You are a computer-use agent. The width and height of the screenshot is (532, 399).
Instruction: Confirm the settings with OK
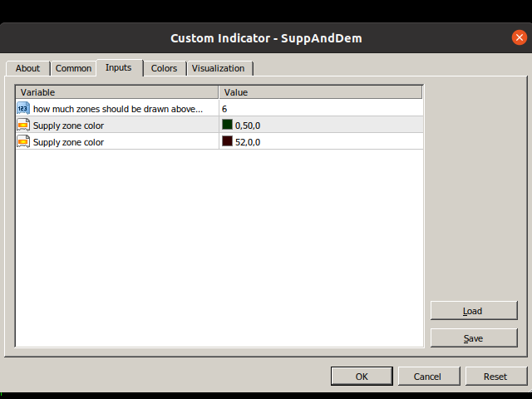pyautogui.click(x=362, y=377)
